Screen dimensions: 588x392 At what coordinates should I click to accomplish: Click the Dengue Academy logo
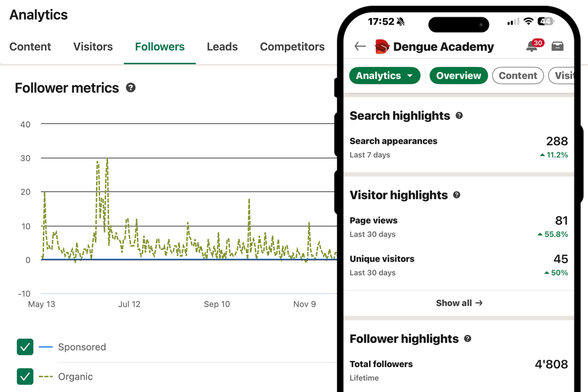[x=382, y=46]
